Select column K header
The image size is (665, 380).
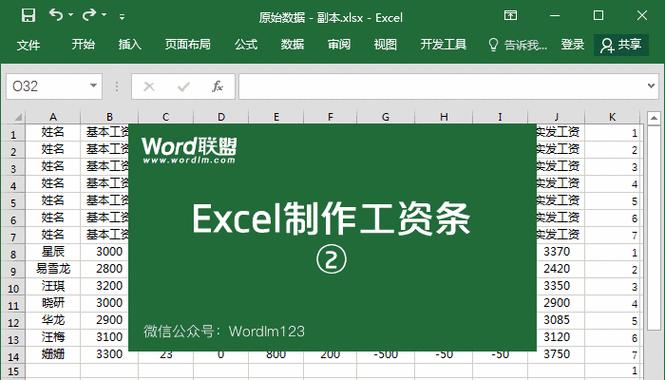[612, 117]
